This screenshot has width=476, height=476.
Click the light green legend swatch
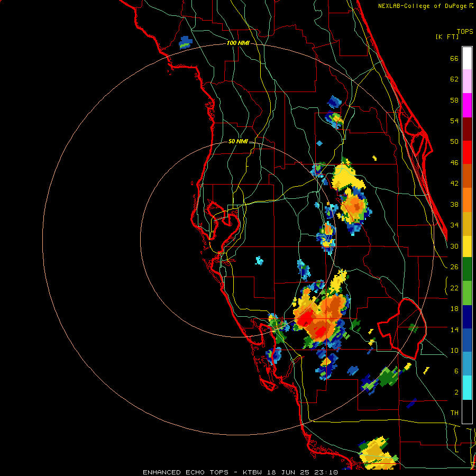[x=467, y=293]
